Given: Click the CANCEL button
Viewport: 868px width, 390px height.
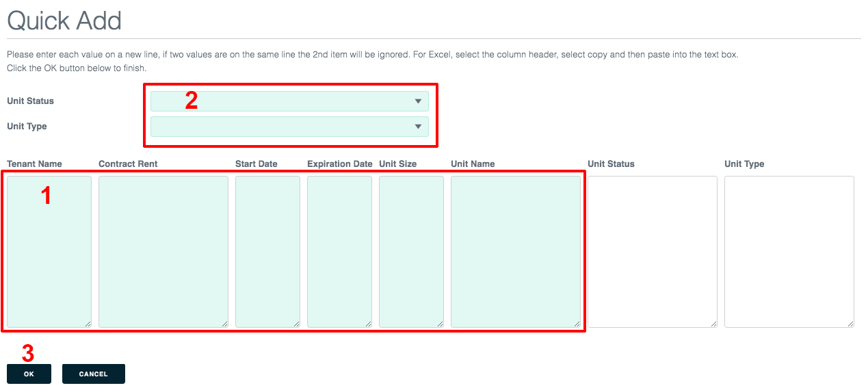Looking at the screenshot, I should coord(94,374).
